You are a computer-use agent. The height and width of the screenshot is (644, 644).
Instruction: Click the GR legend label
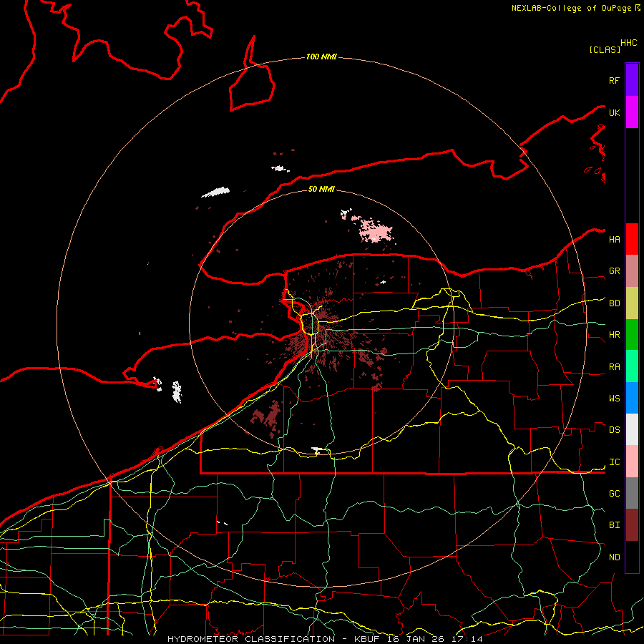point(614,271)
